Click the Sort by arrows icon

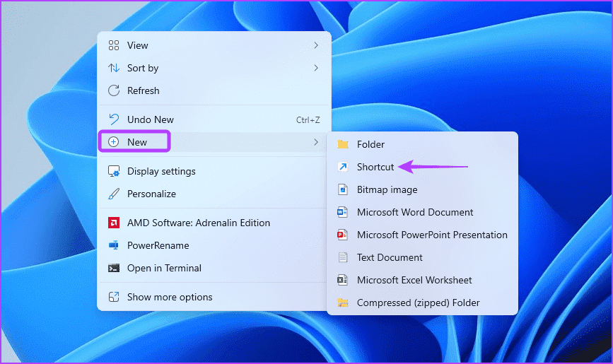[113, 68]
